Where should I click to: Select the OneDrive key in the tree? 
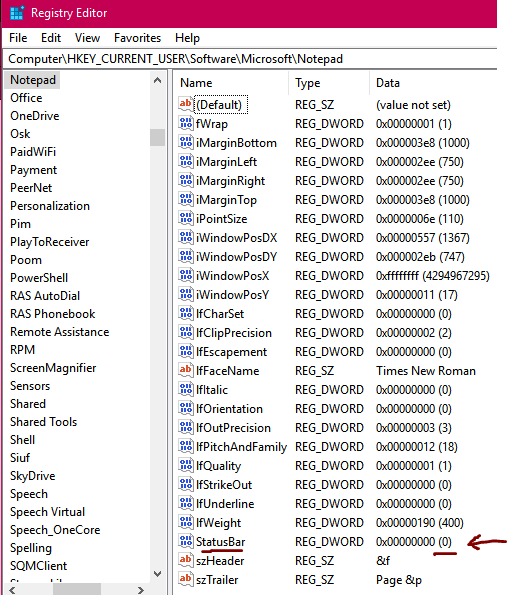coord(35,116)
